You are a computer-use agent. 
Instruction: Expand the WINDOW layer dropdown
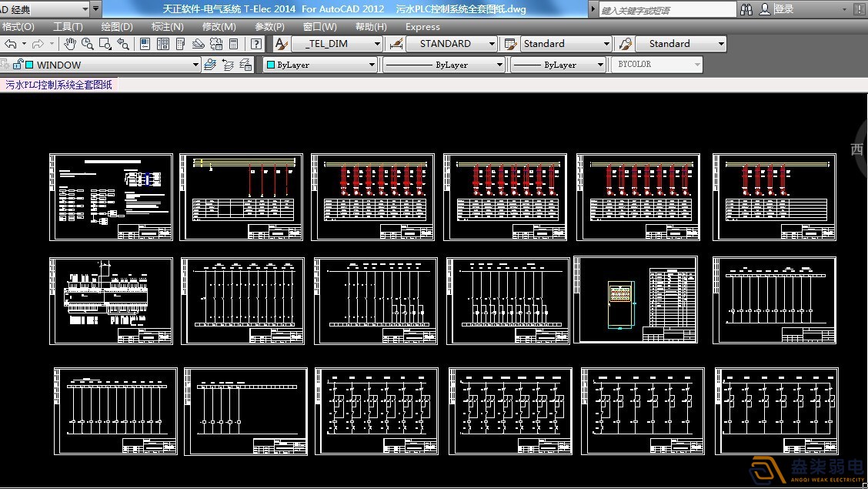(195, 65)
